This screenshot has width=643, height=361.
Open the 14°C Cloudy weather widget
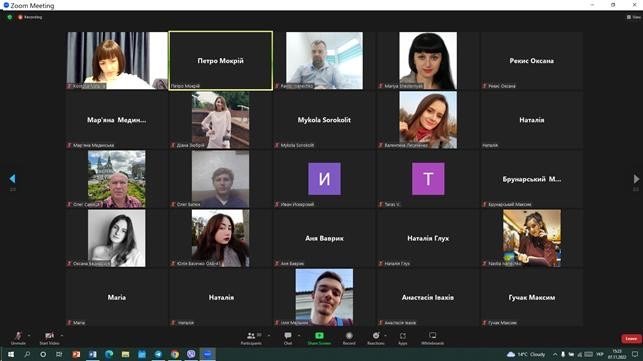pyautogui.click(x=526, y=354)
